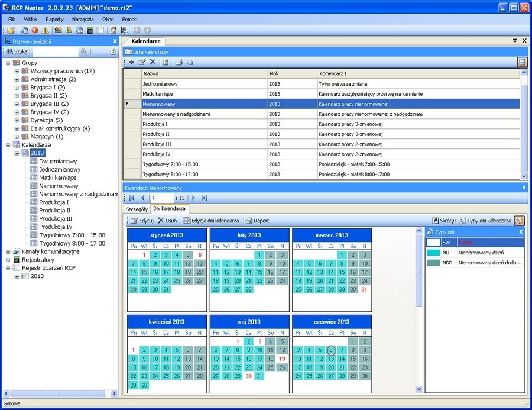
Task: Go to previous calendar record
Action: (142, 198)
